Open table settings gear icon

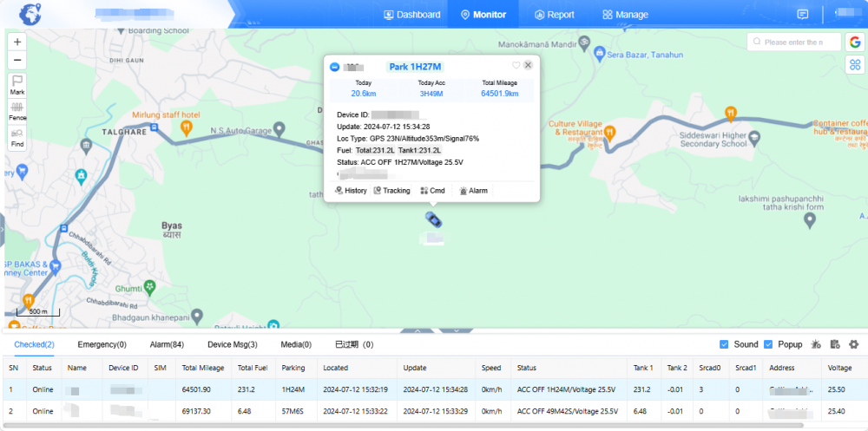(853, 344)
